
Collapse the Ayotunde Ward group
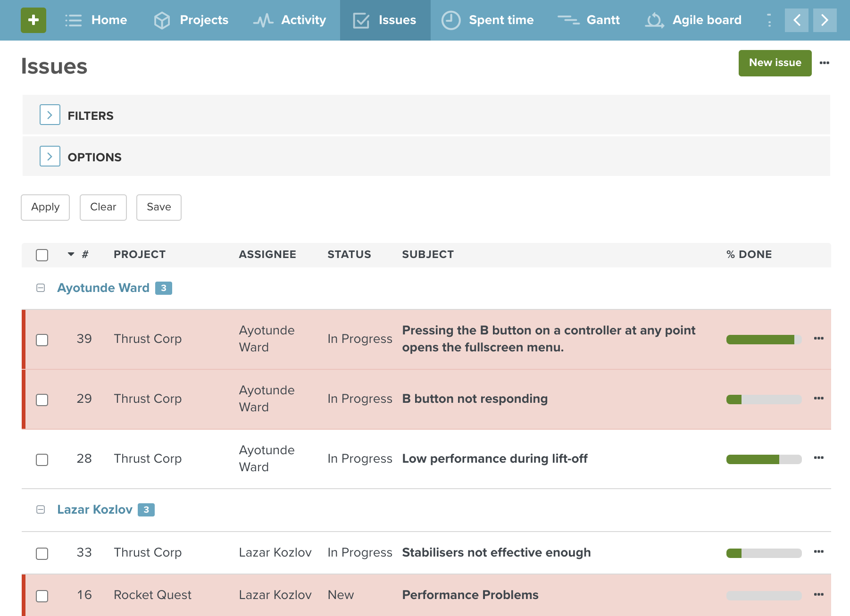coord(41,288)
